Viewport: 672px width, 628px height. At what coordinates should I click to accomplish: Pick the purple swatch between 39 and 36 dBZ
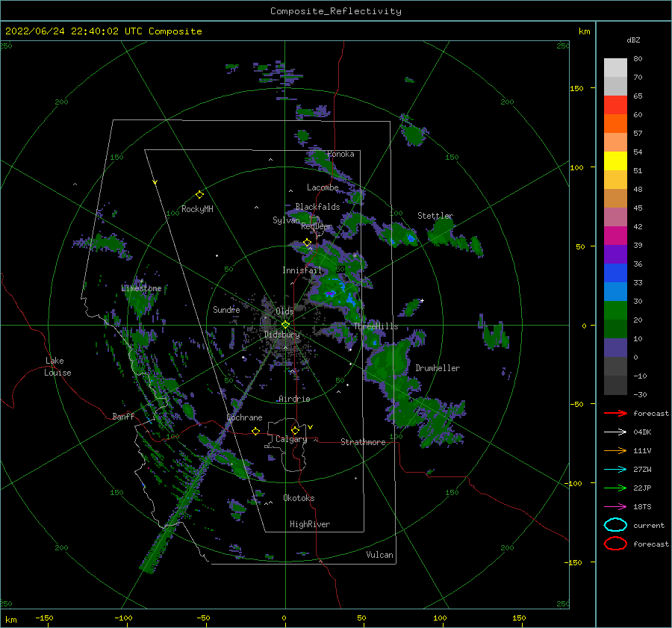tap(615, 254)
